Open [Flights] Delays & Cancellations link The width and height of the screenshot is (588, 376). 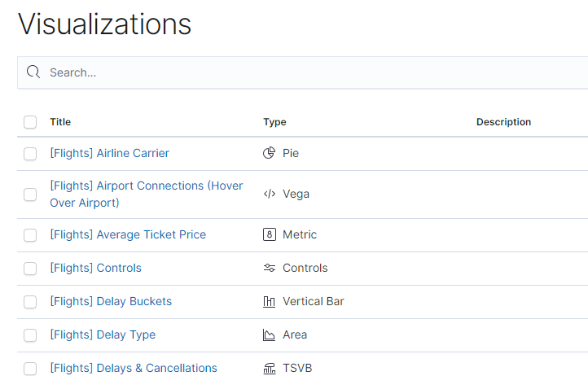click(x=134, y=368)
